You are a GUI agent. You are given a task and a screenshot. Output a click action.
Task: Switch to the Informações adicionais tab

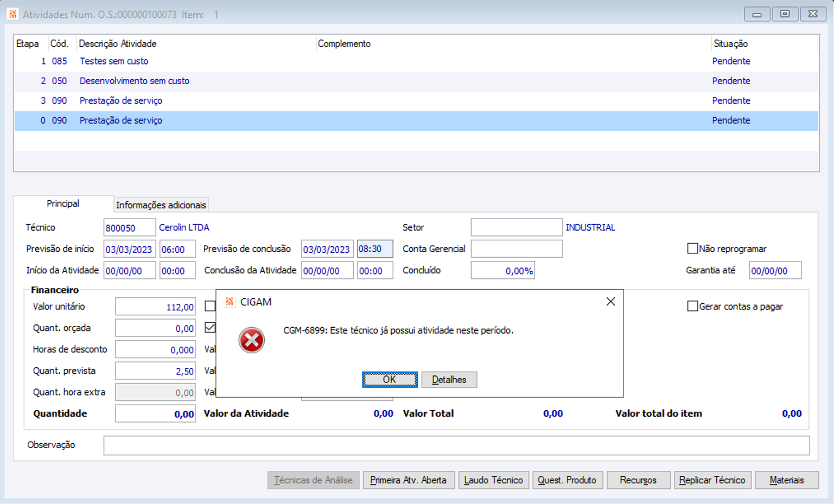tap(161, 205)
